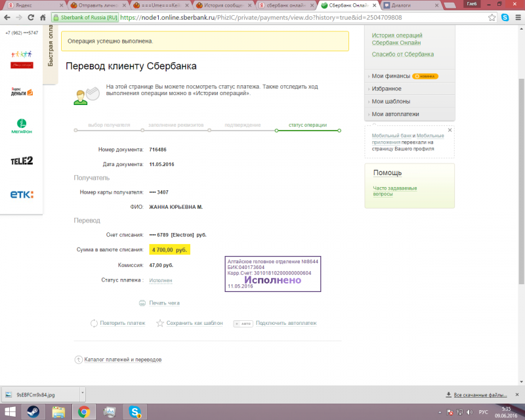Click the РУС language indicator
Image resolution: width=525 pixels, height=420 pixels.
point(483,412)
